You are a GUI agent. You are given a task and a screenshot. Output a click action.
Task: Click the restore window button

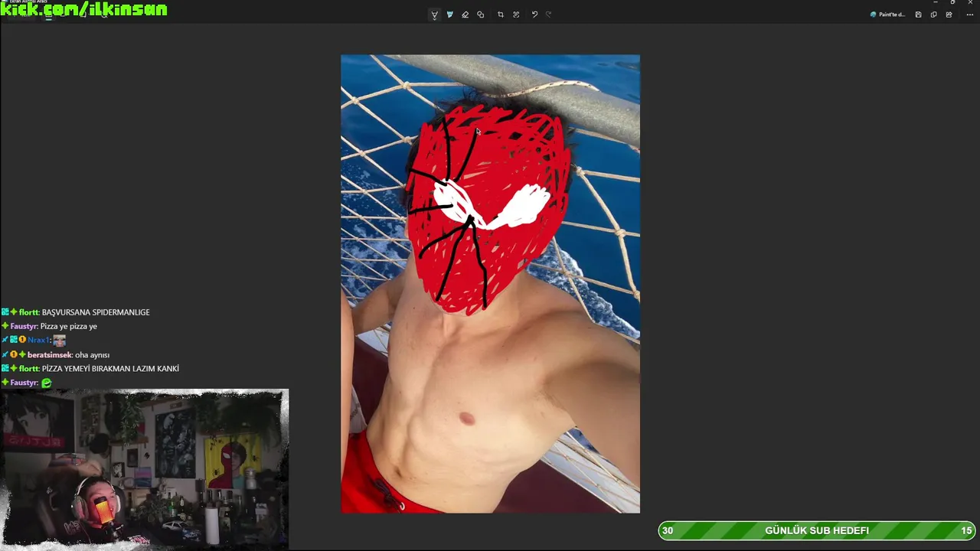(952, 2)
